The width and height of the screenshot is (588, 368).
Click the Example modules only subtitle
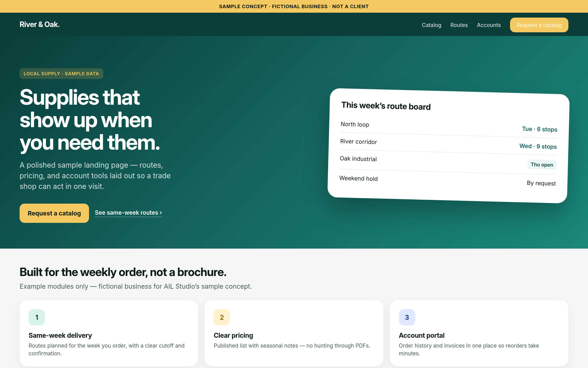136,286
